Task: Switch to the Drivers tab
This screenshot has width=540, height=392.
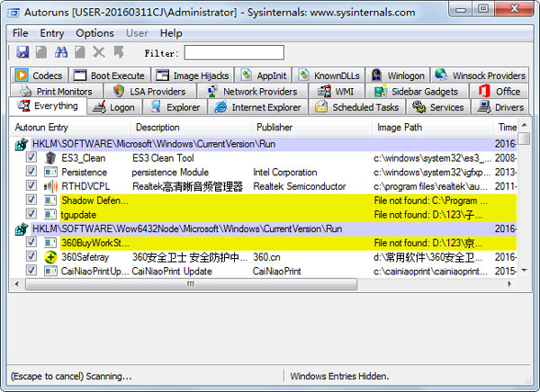Action: (x=500, y=107)
